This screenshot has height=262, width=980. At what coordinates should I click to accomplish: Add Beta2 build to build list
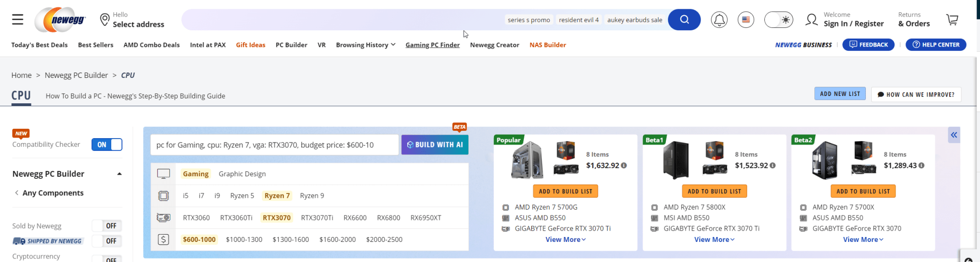tap(863, 191)
